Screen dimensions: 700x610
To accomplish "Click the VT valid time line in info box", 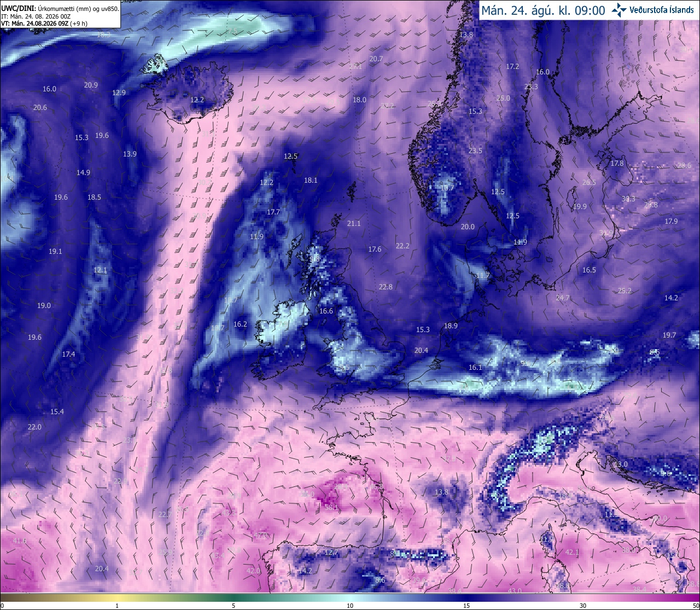I will point(44,24).
